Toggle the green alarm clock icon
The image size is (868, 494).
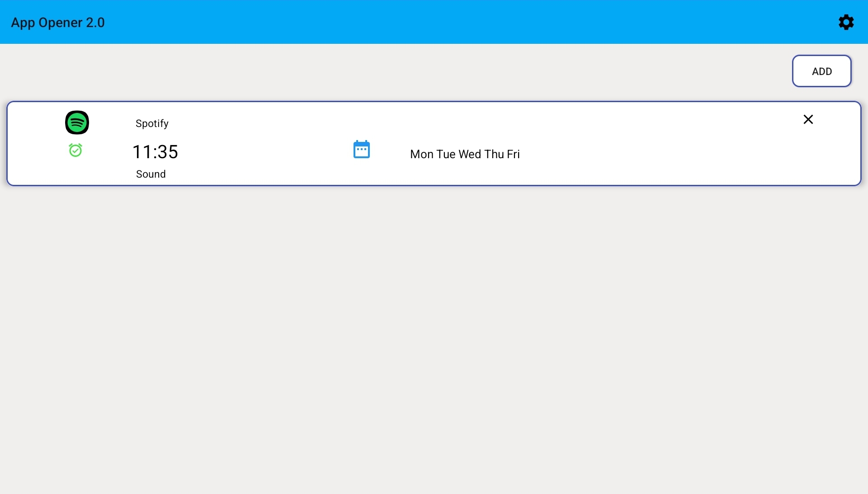point(75,150)
